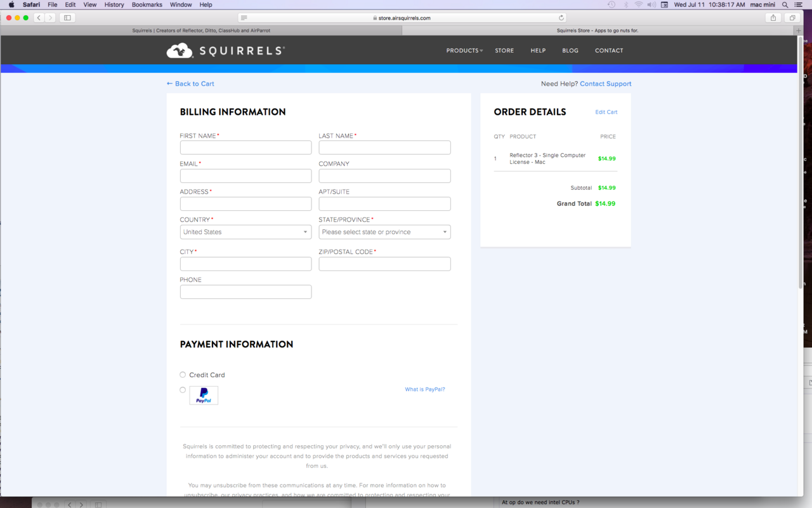Open the View menu
This screenshot has width=812, height=508.
click(90, 4)
